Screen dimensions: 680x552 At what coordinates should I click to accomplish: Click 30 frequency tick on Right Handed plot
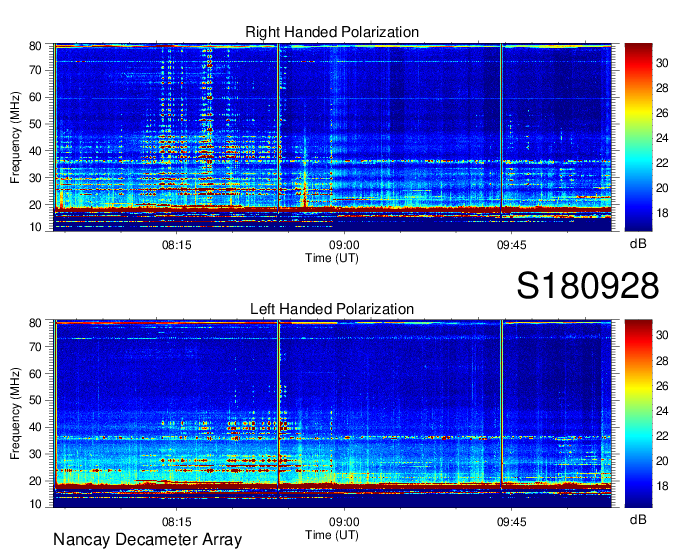point(35,178)
